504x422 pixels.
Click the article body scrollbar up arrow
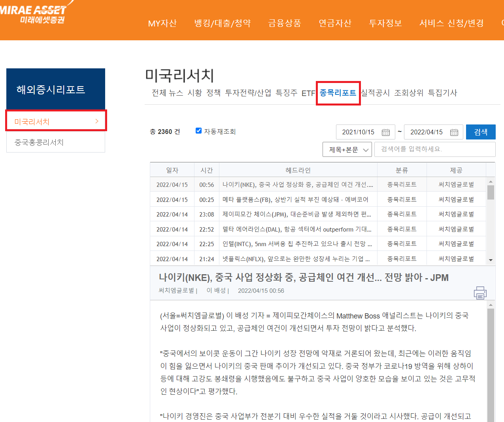tap(491, 305)
